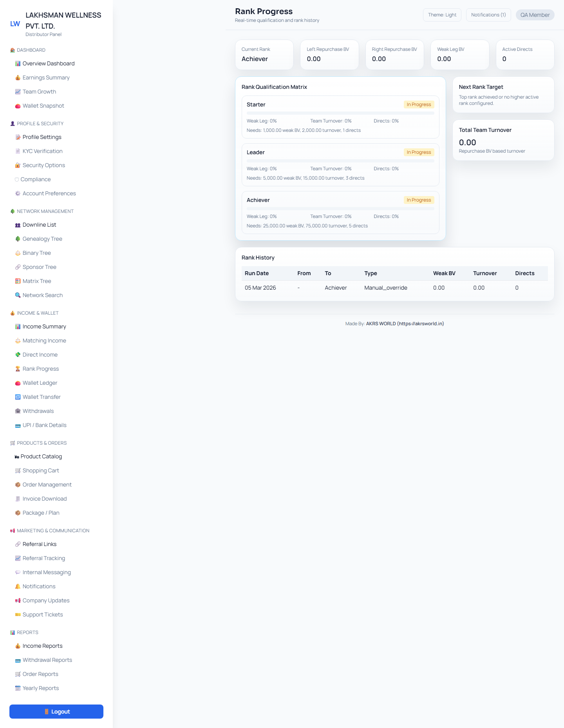This screenshot has height=728, width=564.
Task: Click the Security Options lock icon
Action: coord(18,165)
